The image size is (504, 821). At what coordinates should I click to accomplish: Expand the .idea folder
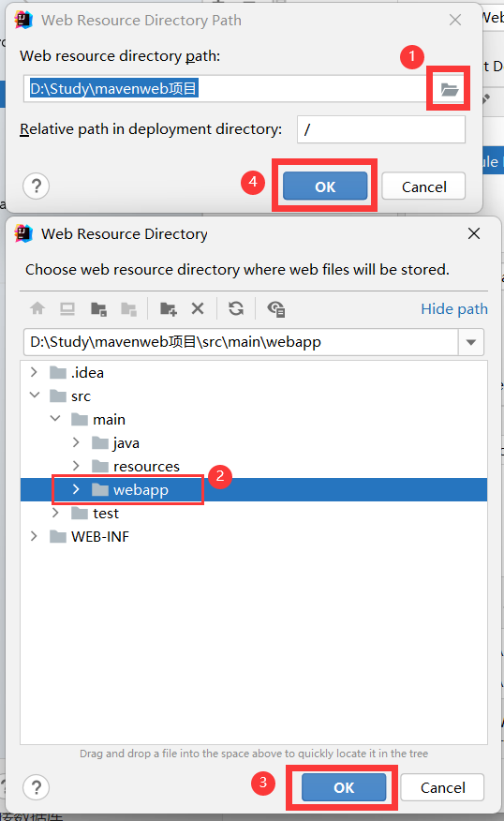34,372
